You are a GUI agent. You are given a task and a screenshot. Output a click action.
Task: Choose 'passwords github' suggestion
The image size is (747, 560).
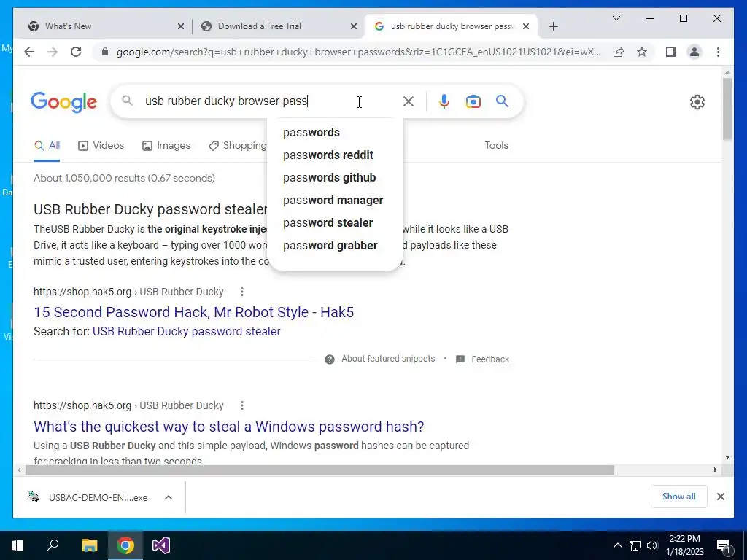pos(329,178)
